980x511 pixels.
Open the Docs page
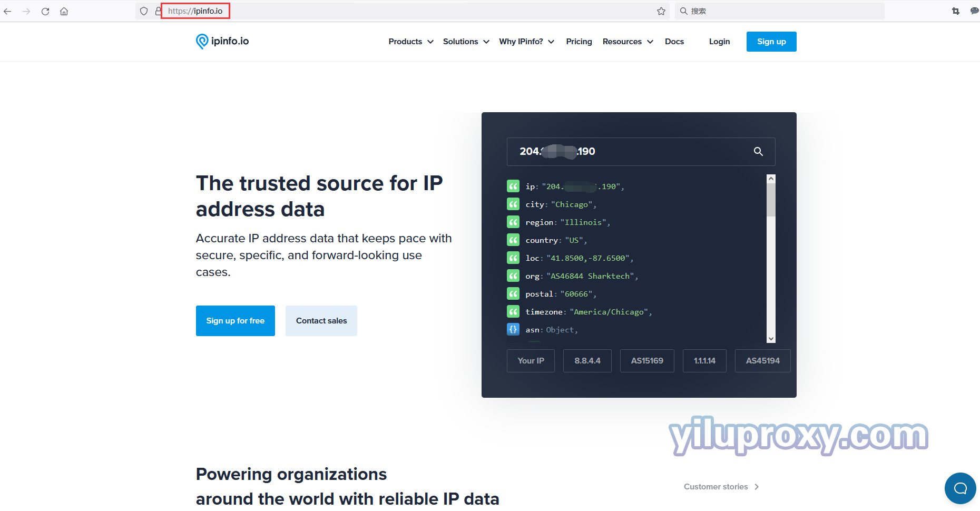pyautogui.click(x=674, y=42)
